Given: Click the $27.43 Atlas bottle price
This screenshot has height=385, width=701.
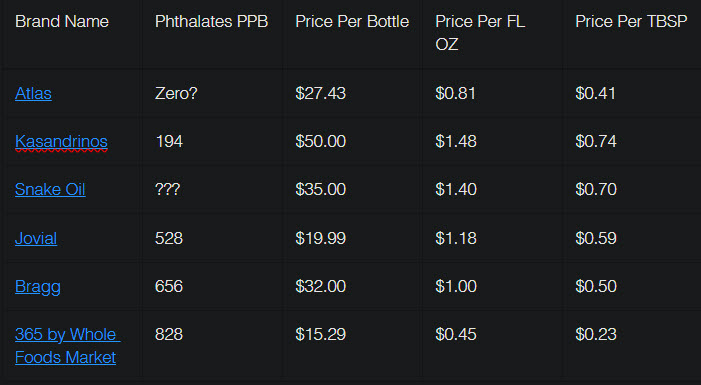Looking at the screenshot, I should click(x=321, y=93).
